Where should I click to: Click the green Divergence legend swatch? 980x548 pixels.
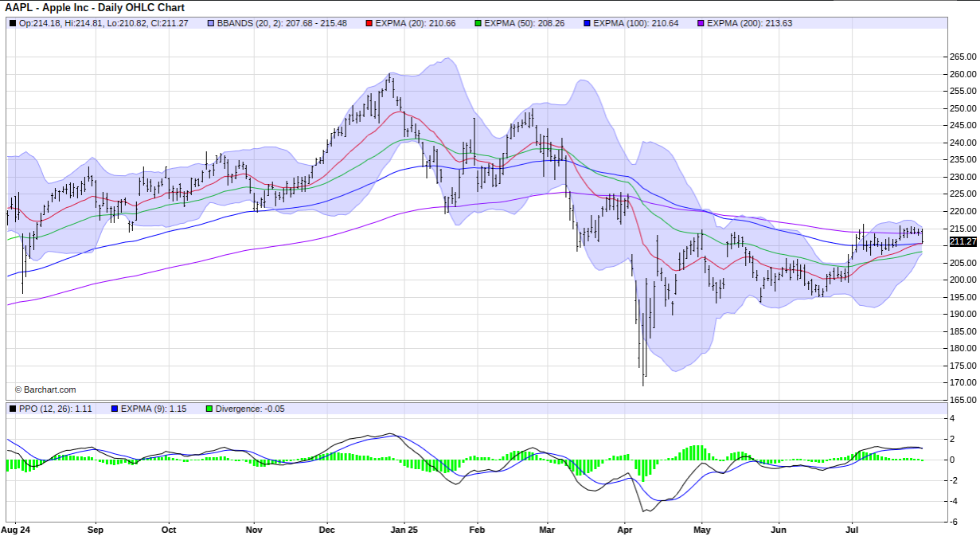(209, 409)
